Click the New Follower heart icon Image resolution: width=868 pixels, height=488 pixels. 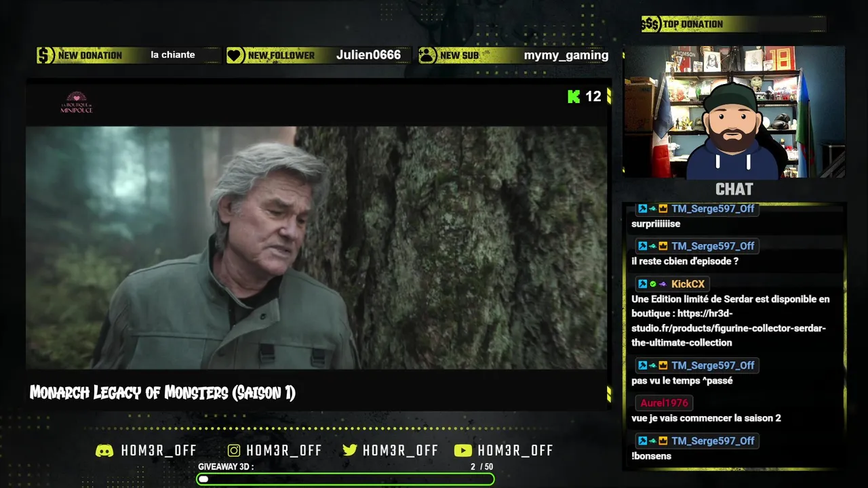coord(235,56)
